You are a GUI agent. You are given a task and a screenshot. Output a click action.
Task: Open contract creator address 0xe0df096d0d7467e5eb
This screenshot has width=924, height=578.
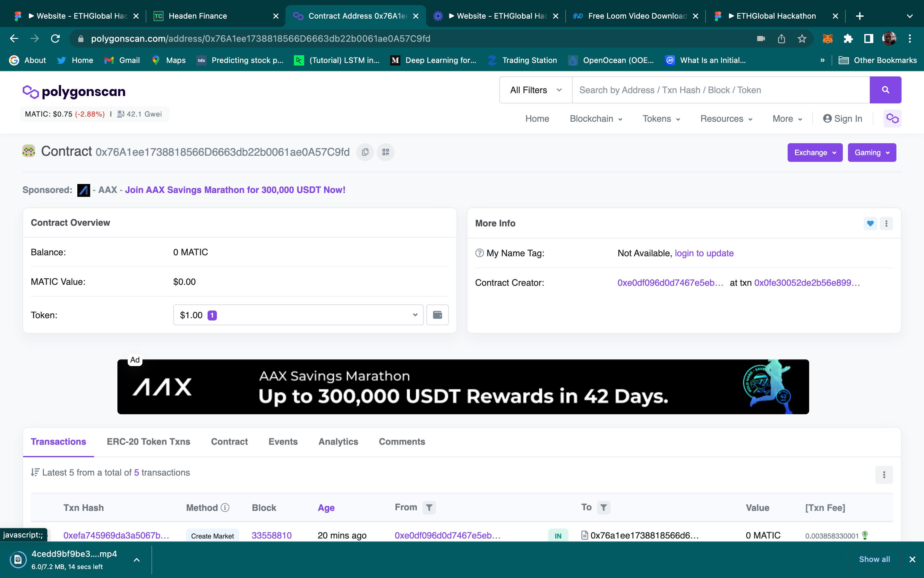pos(670,283)
